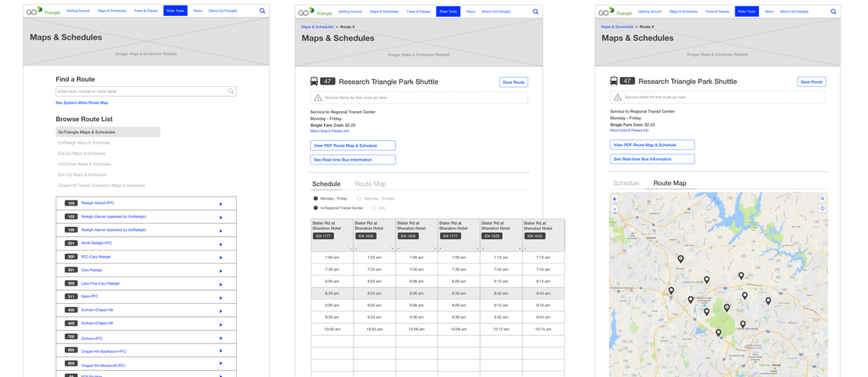
Task: Expand route 300 RTC-Cary-Raleigh arrow
Action: click(220, 257)
